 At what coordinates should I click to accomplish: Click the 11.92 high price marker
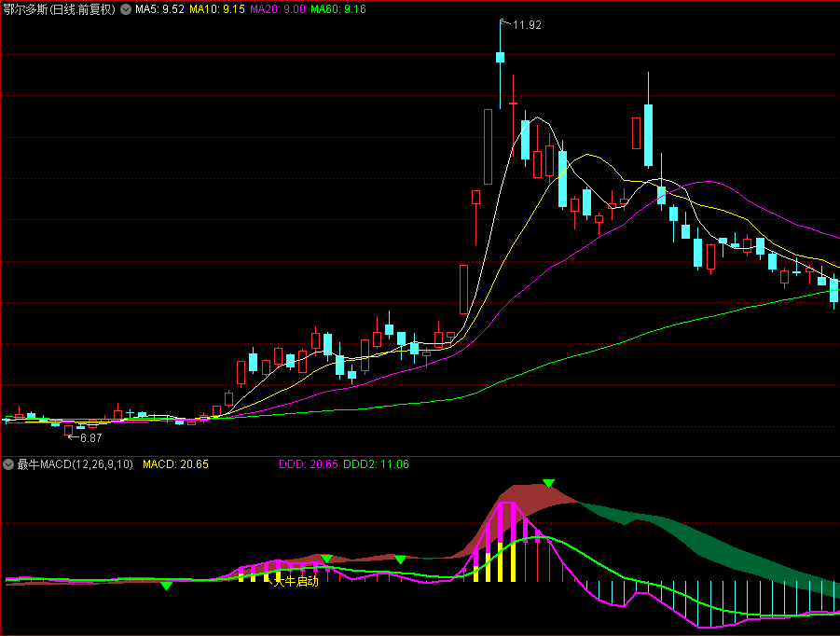(527, 25)
